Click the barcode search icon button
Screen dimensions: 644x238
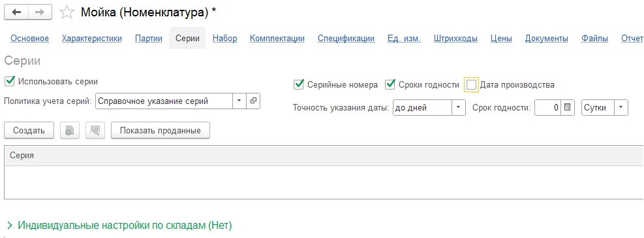click(x=95, y=131)
